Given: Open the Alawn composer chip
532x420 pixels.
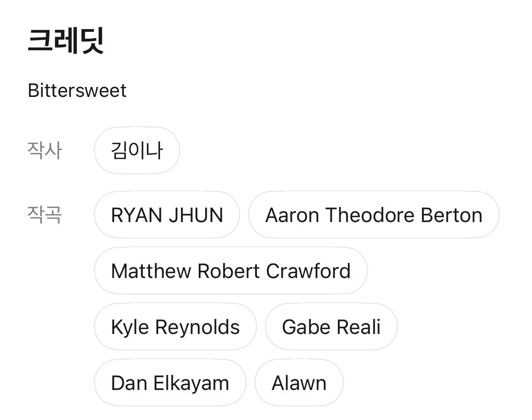Looking at the screenshot, I should 299,383.
